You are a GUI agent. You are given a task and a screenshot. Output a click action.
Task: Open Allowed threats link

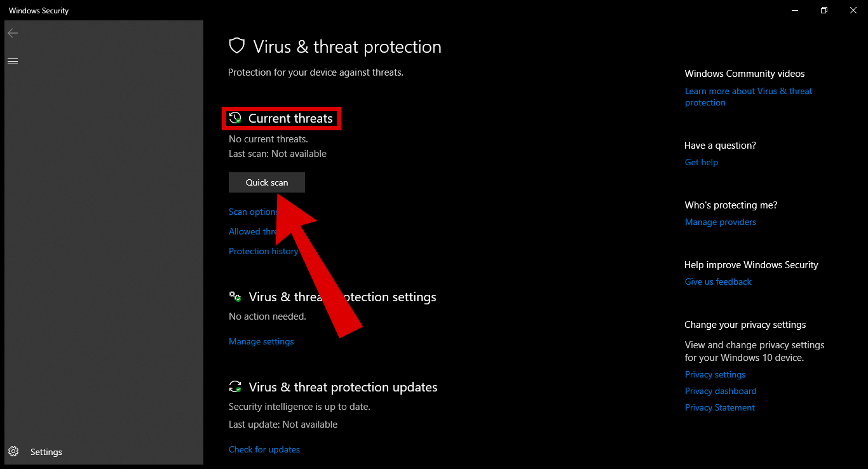coord(251,232)
